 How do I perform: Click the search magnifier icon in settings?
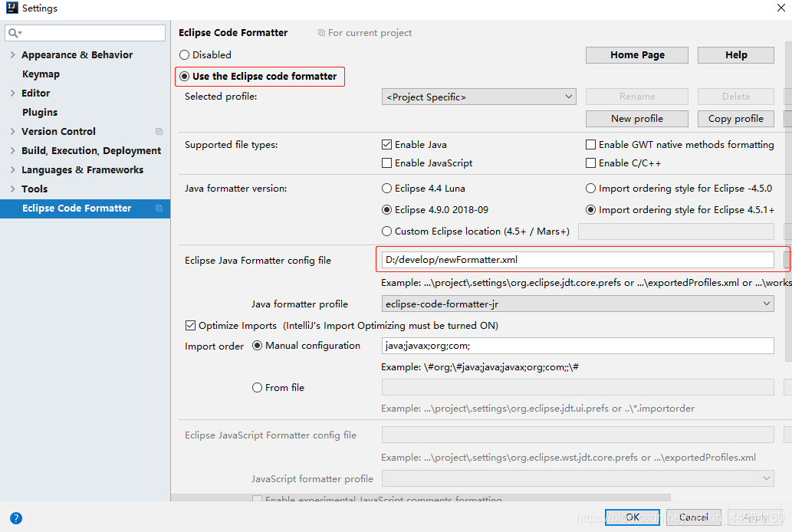coord(14,33)
